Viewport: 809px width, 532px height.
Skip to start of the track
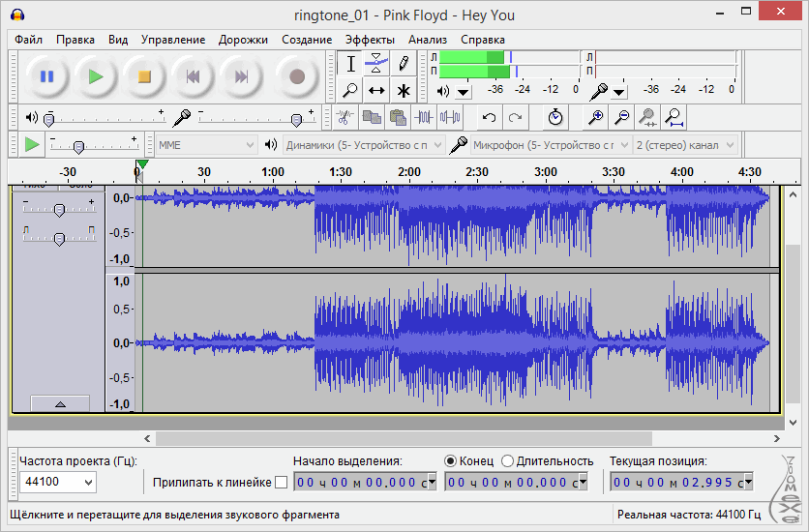click(193, 76)
